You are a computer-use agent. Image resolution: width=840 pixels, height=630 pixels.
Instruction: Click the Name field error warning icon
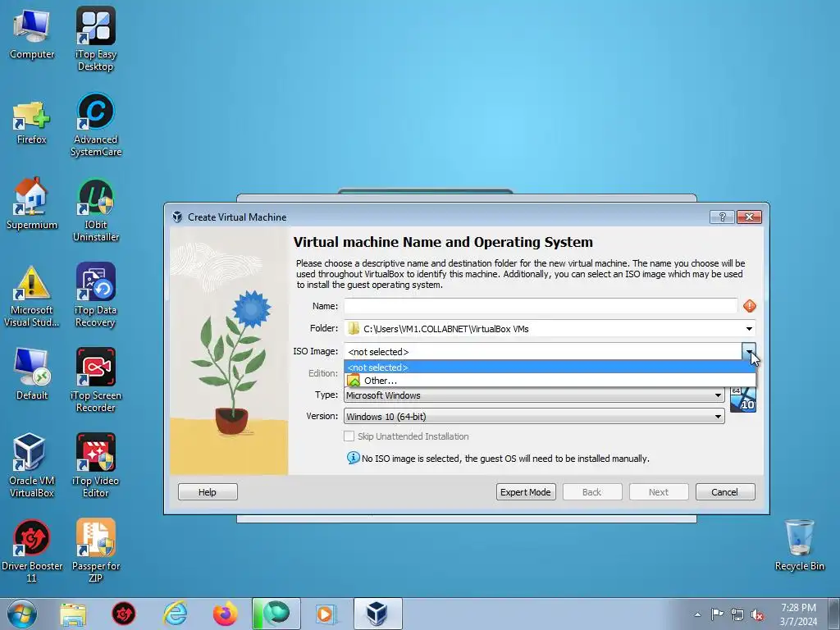(750, 306)
